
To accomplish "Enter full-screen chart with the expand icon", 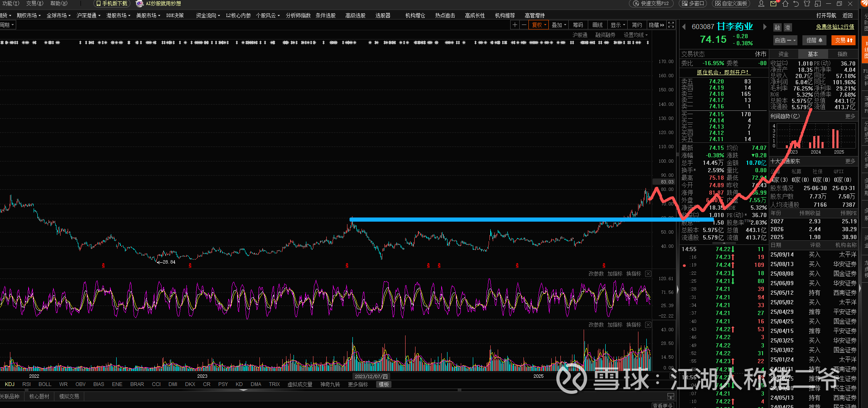I will coord(671,25).
